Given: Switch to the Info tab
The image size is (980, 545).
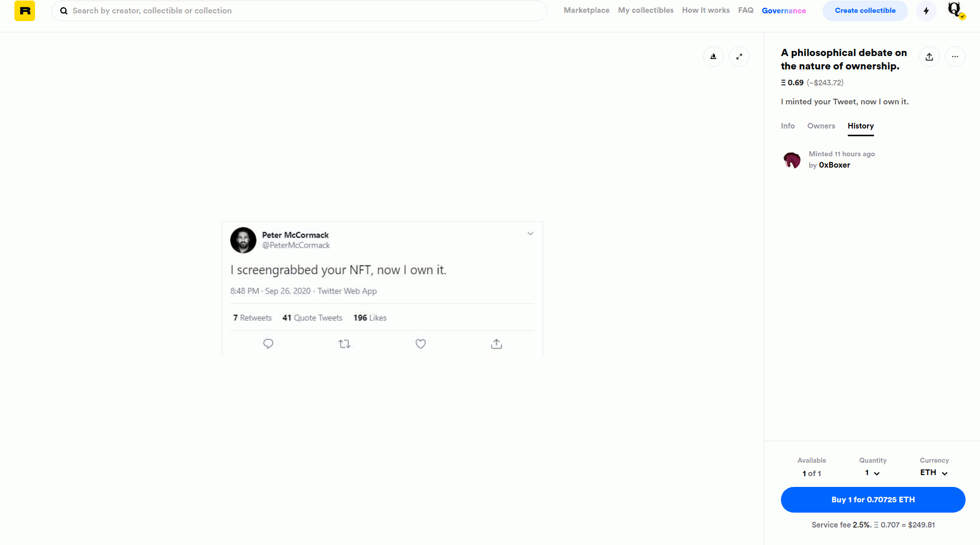Looking at the screenshot, I should tap(788, 126).
